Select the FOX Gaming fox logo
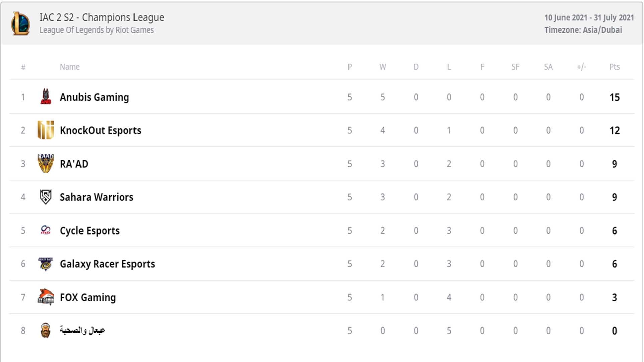This screenshot has width=644, height=362. click(x=46, y=297)
